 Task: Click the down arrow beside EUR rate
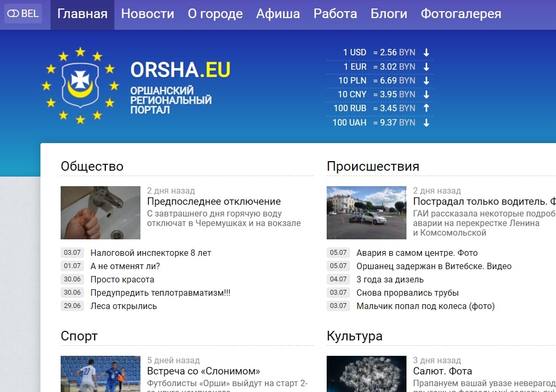click(426, 66)
